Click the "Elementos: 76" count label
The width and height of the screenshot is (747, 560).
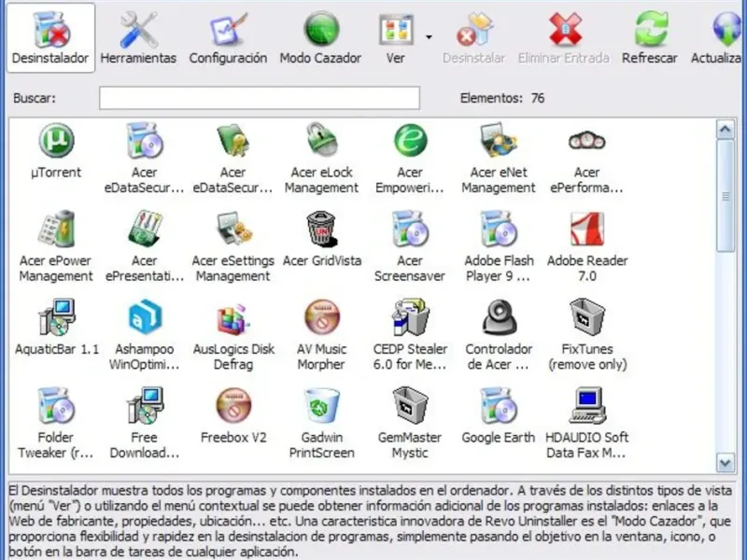(502, 98)
